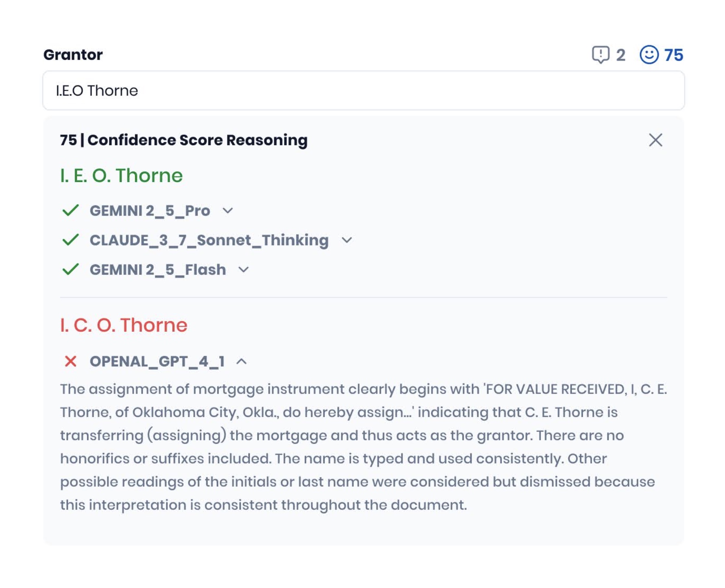Click the OPENAL_GPT_4_1 label
The width and height of the screenshot is (725, 588).
coord(157,362)
